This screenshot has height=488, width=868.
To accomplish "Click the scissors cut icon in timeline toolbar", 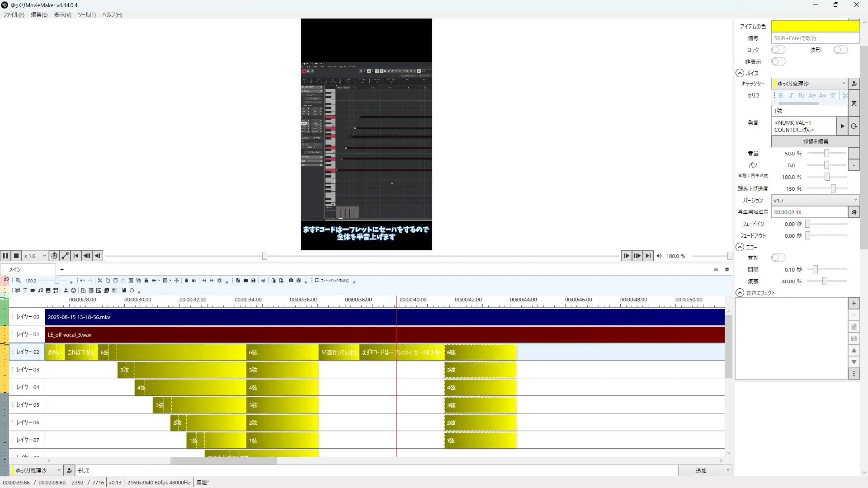I will (100, 281).
